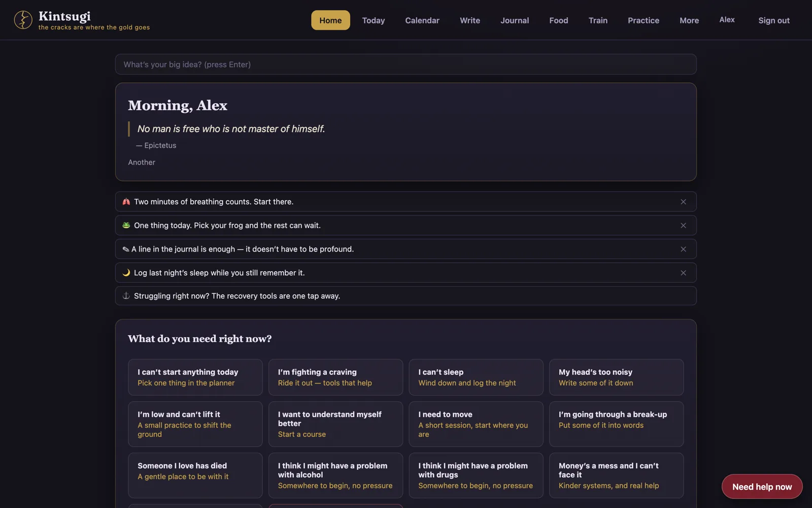Open 'Money's a mess' card
The height and width of the screenshot is (508, 812).
click(616, 475)
